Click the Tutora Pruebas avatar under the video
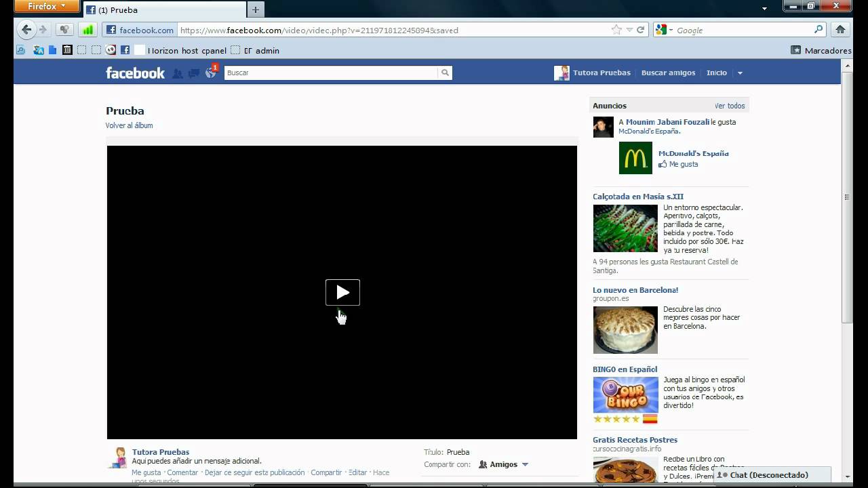The width and height of the screenshot is (868, 488). pyautogui.click(x=117, y=457)
